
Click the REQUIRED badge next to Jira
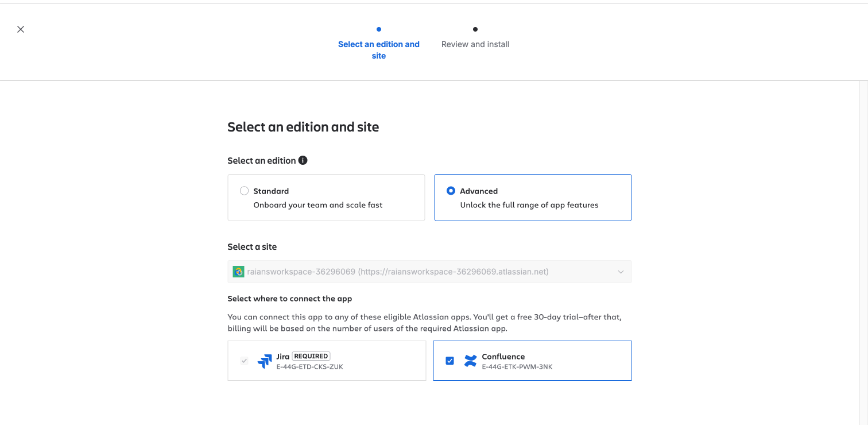[x=311, y=356]
